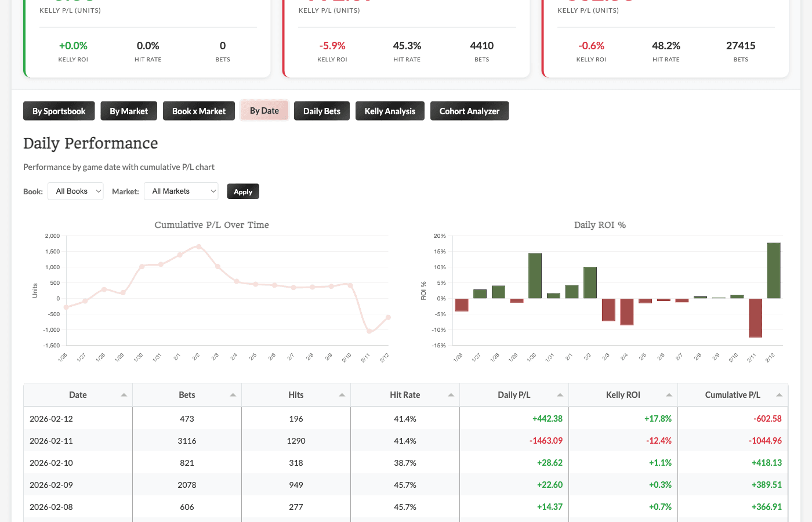This screenshot has width=812, height=522.
Task: Sort by Hit Rate using its sort arrow
Action: (x=450, y=394)
